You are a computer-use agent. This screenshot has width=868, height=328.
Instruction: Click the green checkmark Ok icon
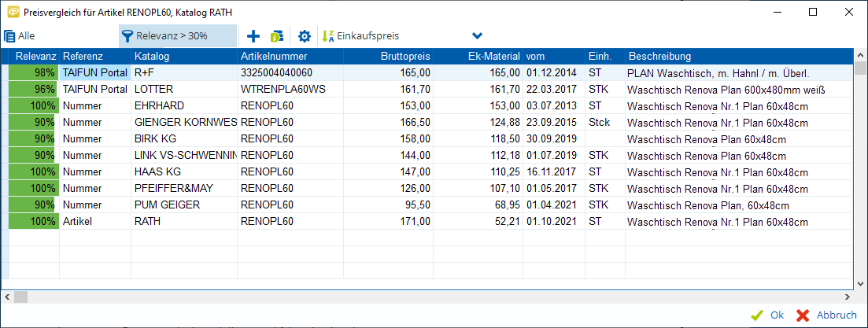coord(757,315)
